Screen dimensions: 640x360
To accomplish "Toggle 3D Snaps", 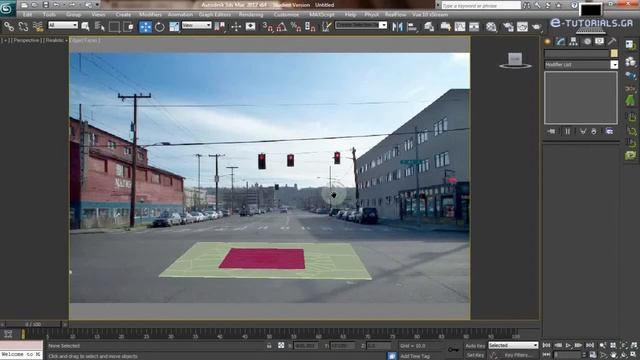I will point(267,27).
